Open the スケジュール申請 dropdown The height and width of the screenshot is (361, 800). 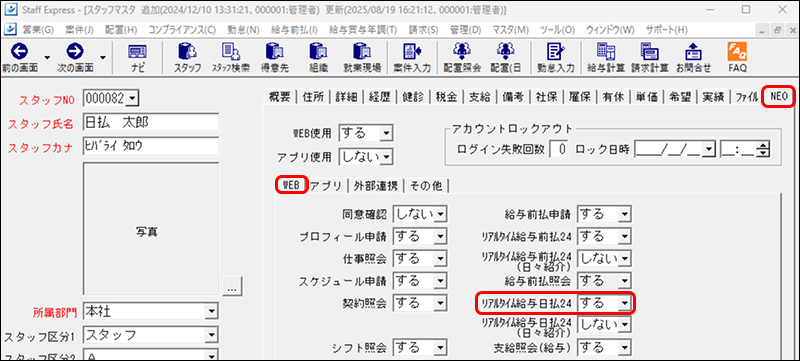tap(441, 281)
